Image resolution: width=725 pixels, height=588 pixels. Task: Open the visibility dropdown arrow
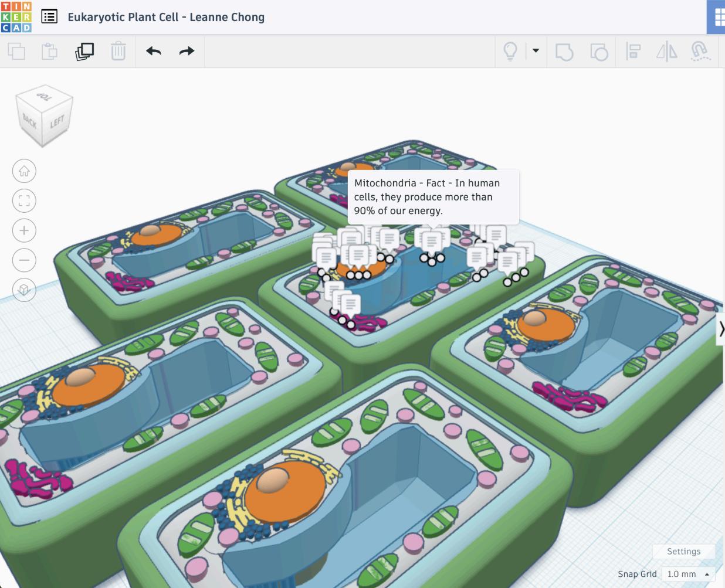[x=536, y=51]
